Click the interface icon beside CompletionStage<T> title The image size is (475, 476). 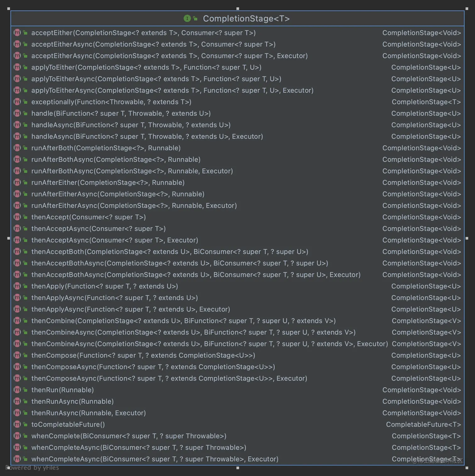187,19
